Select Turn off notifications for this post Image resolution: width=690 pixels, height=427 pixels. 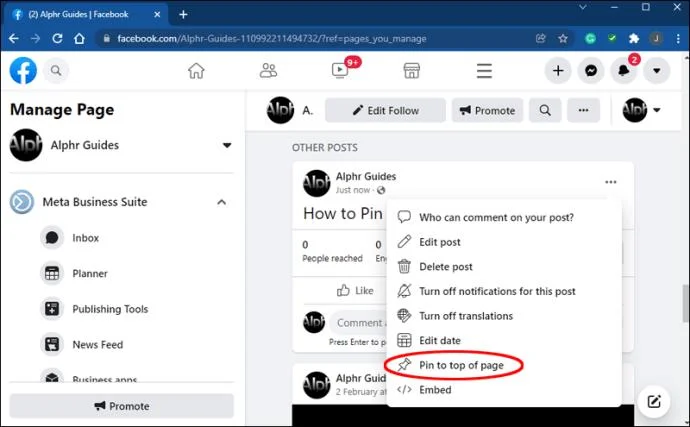pyautogui.click(x=497, y=291)
